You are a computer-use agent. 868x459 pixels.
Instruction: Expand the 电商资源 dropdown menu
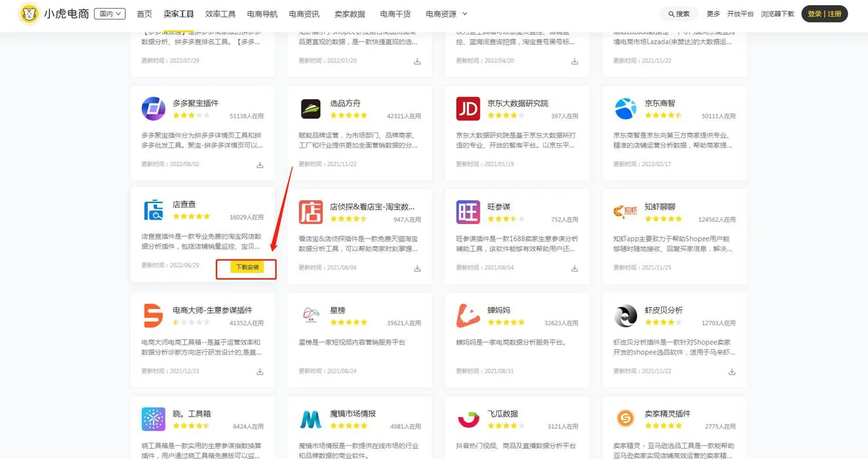[x=446, y=14]
